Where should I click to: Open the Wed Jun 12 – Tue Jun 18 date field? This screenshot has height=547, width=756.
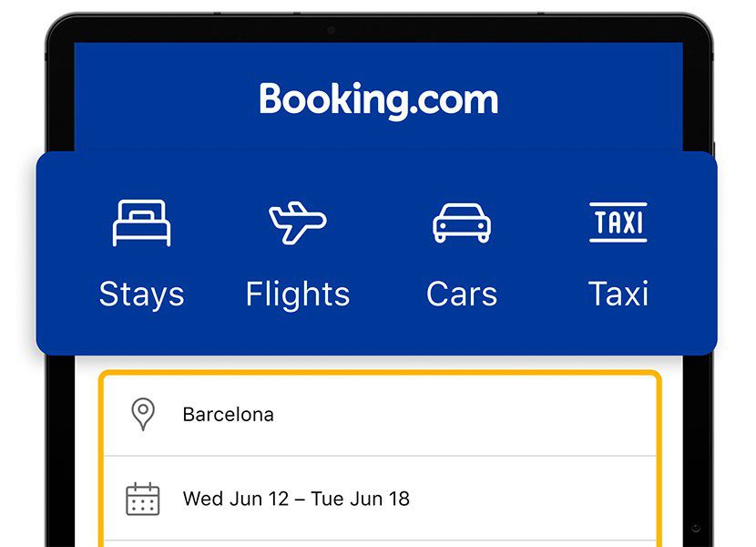pyautogui.click(x=380, y=499)
